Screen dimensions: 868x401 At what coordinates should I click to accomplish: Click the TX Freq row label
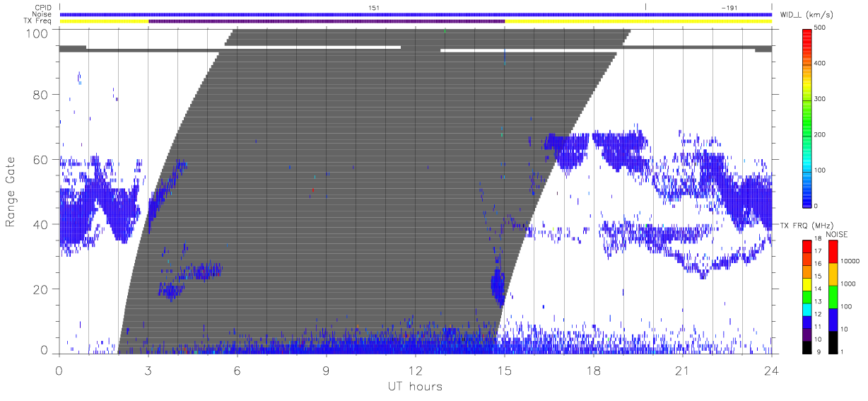pyautogui.click(x=38, y=21)
